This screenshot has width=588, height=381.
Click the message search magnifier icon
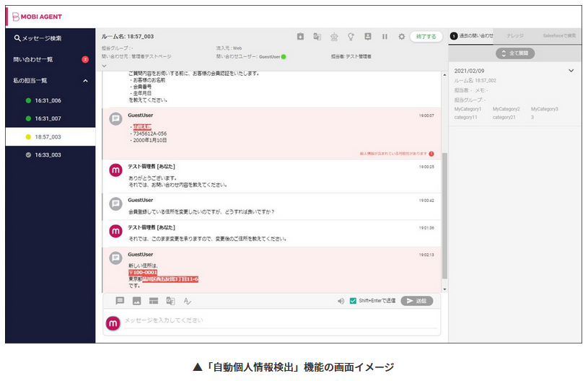click(x=17, y=38)
